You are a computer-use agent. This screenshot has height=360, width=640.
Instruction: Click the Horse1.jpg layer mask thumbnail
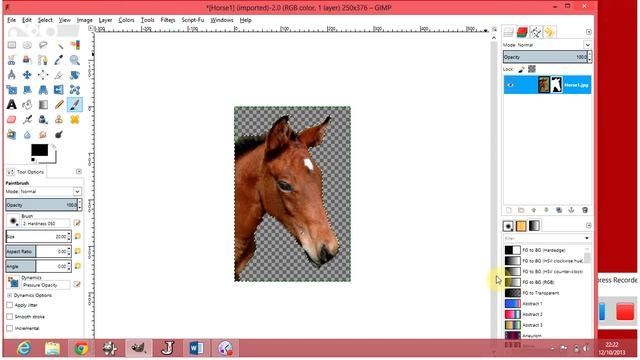pyautogui.click(x=556, y=85)
